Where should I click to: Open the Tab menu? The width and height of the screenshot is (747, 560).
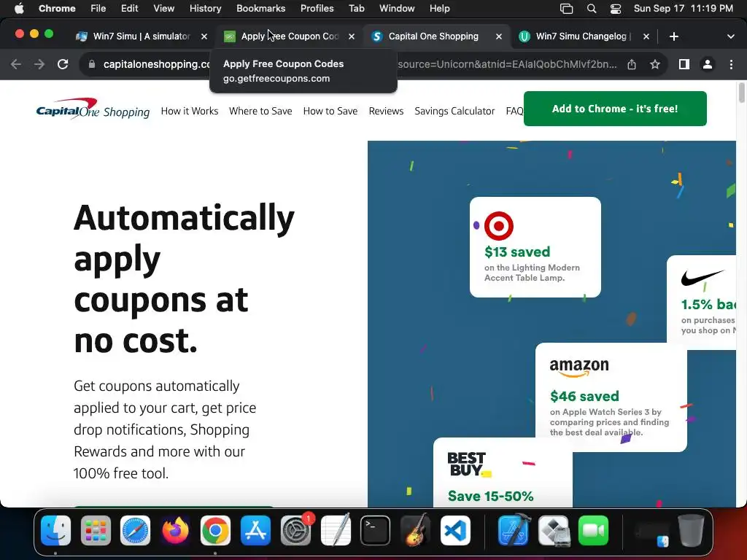[x=356, y=9]
